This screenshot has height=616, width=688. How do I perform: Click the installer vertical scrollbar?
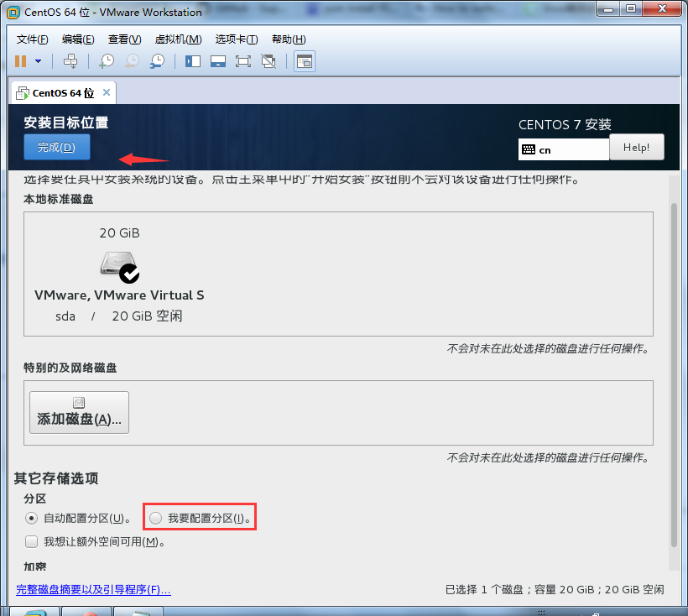pyautogui.click(x=674, y=375)
